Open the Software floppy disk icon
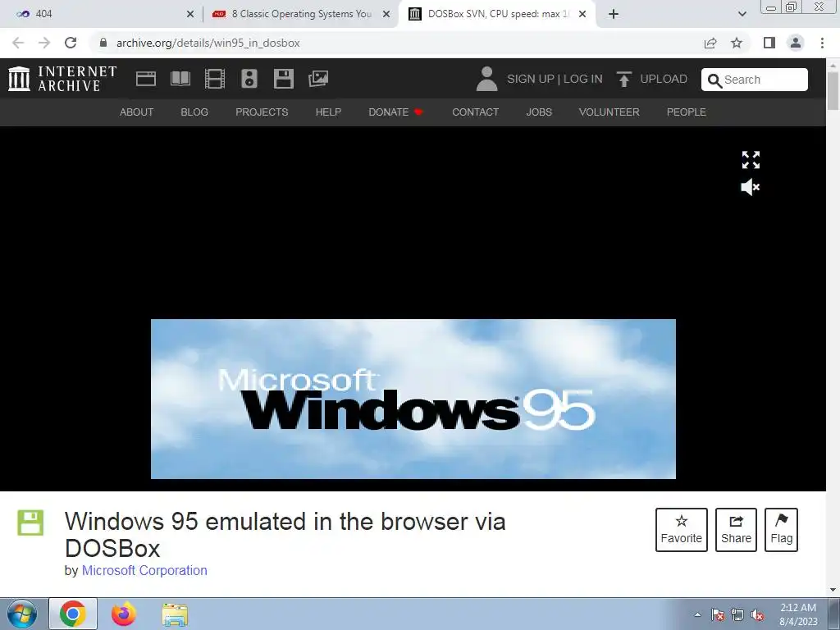Image resolution: width=840 pixels, height=630 pixels. coord(283,79)
